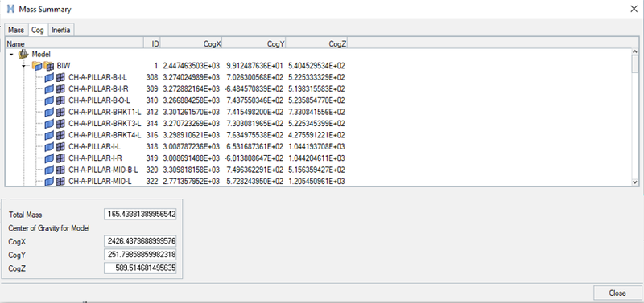The height and width of the screenshot is (303, 644).
Task: Sort by the CogZ column header
Action: 317,43
